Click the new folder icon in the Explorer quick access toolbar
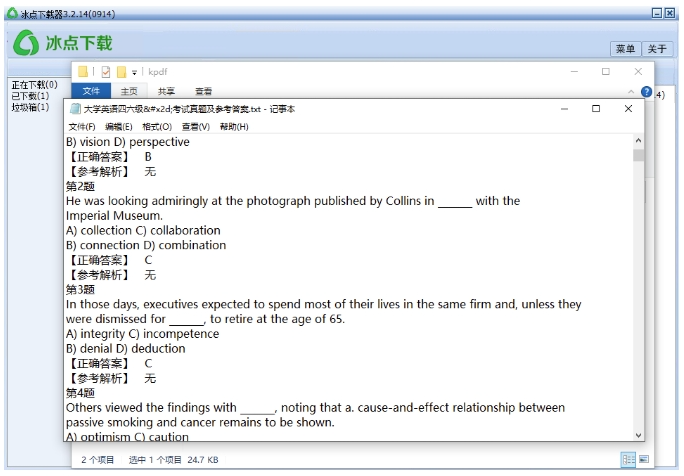Screen dimensions: 684x476 (x=121, y=72)
